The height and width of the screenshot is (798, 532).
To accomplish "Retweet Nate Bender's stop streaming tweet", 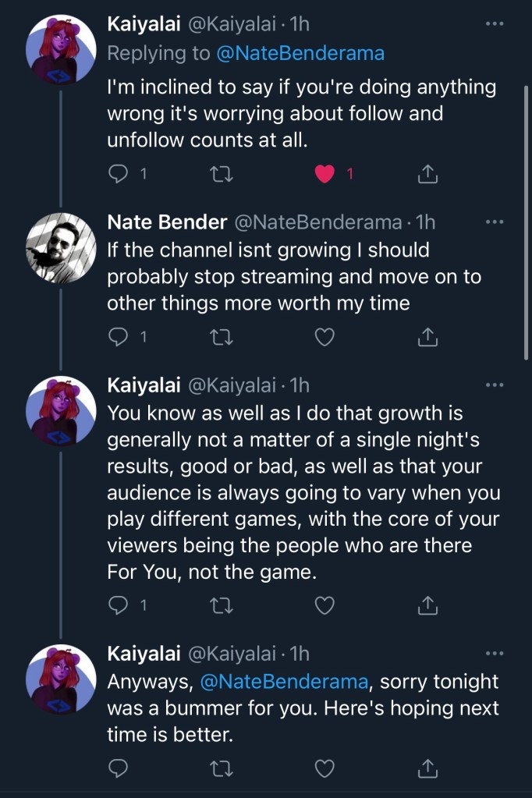I will tap(222, 337).
